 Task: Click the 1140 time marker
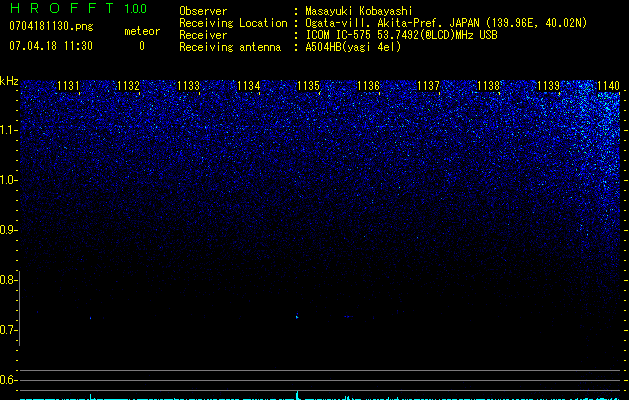pyautogui.click(x=609, y=85)
